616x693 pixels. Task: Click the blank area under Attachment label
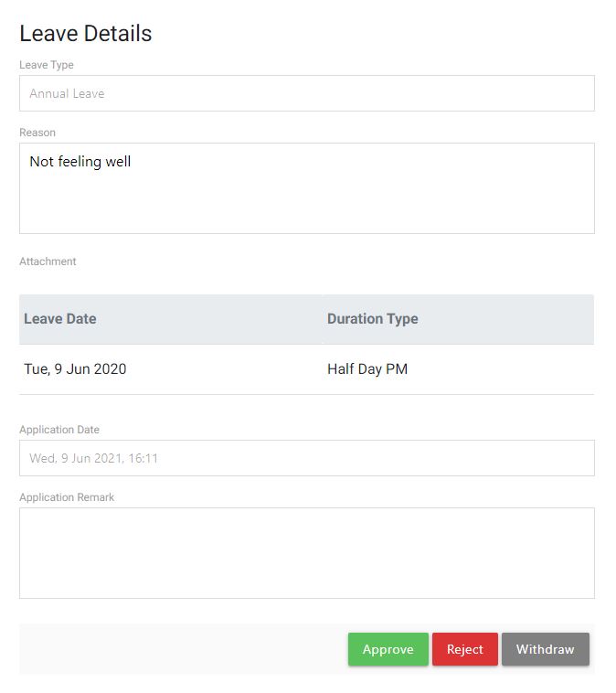(x=183, y=281)
